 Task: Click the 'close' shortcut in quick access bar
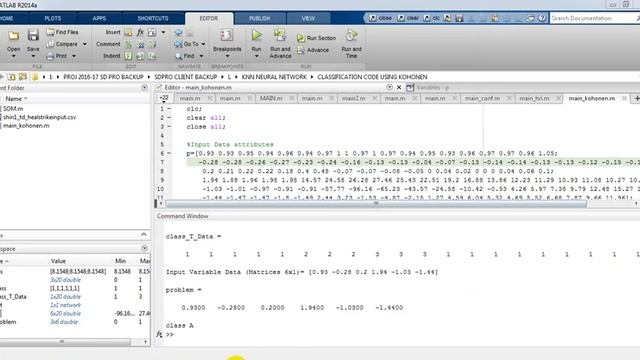(x=381, y=18)
